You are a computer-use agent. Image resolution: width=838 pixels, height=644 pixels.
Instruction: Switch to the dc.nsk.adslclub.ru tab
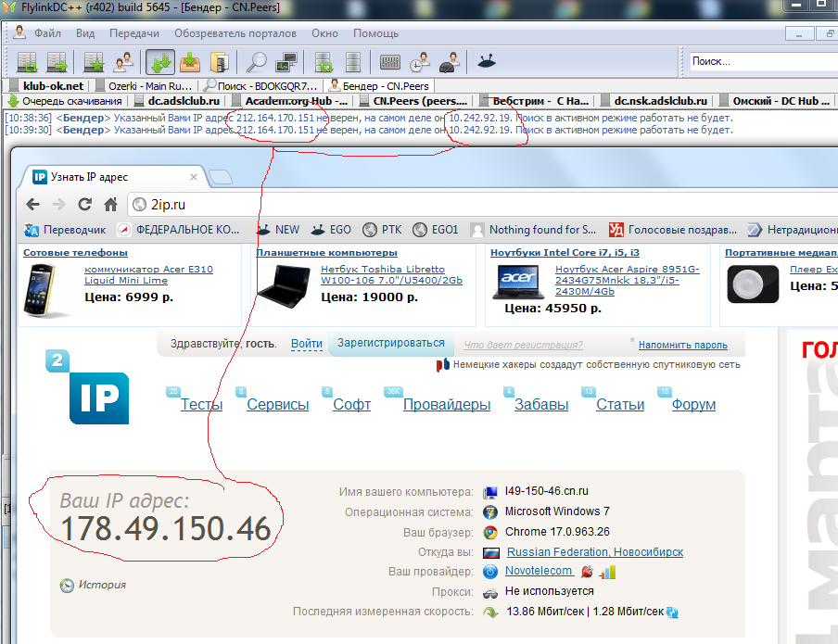pyautogui.click(x=655, y=101)
